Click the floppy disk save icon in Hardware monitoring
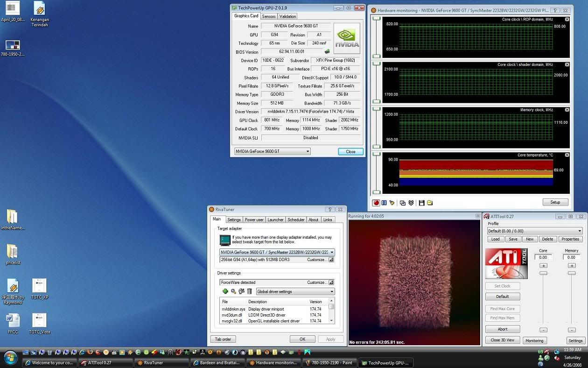 point(422,203)
